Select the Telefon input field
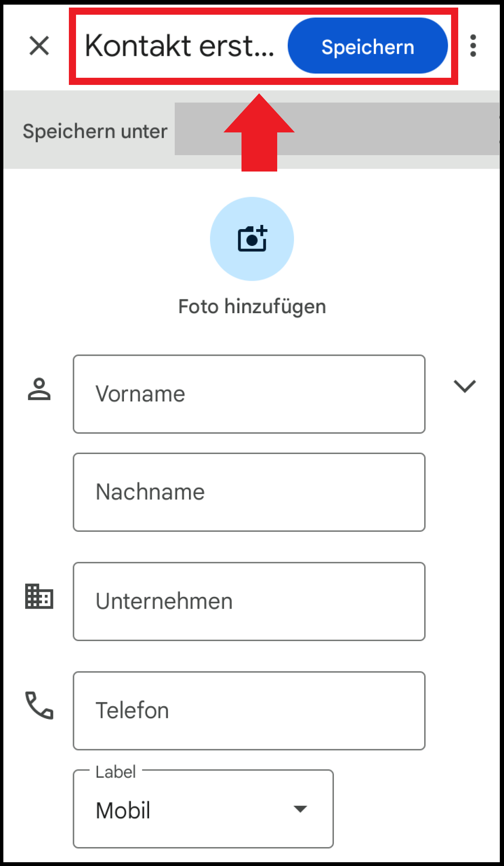The image size is (504, 866). click(249, 711)
